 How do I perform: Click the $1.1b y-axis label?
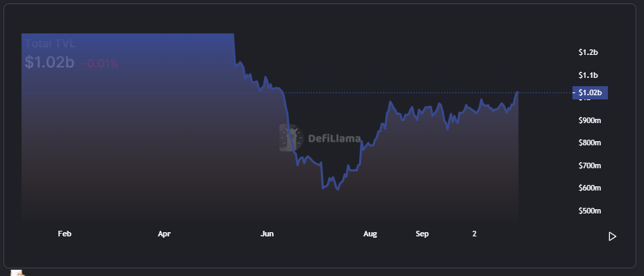click(x=588, y=75)
